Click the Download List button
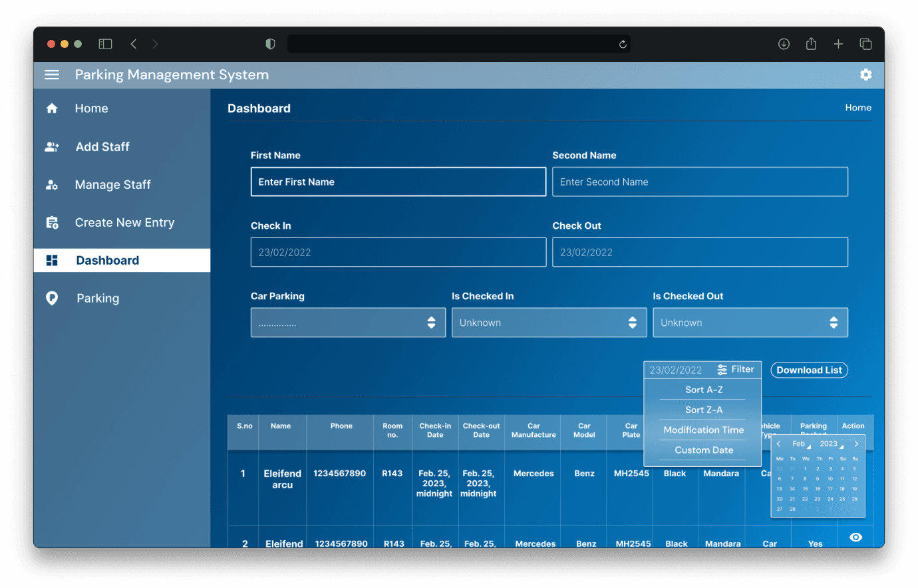 coord(809,370)
